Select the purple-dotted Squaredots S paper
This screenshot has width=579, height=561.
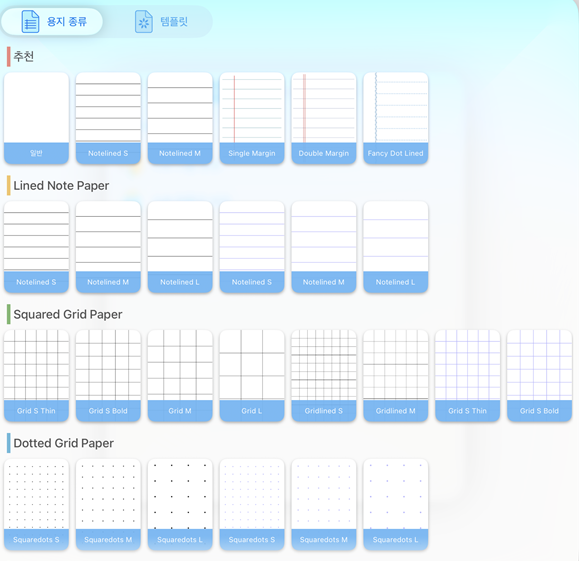click(252, 505)
